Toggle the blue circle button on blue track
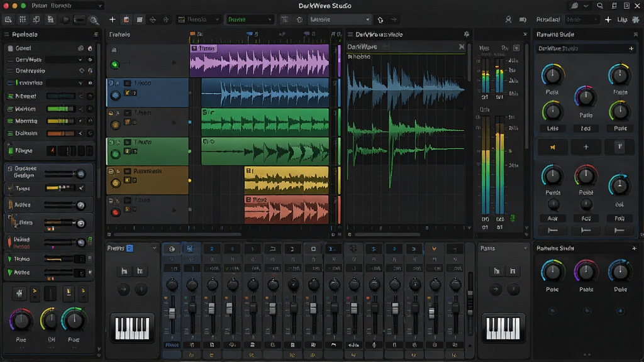Image resolution: width=644 pixels, height=362 pixels. (116, 96)
